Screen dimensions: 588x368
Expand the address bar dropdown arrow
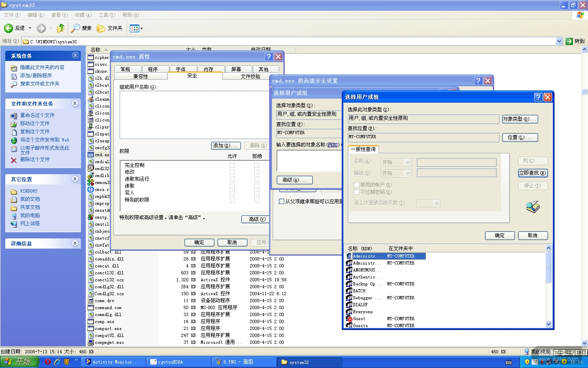559,41
